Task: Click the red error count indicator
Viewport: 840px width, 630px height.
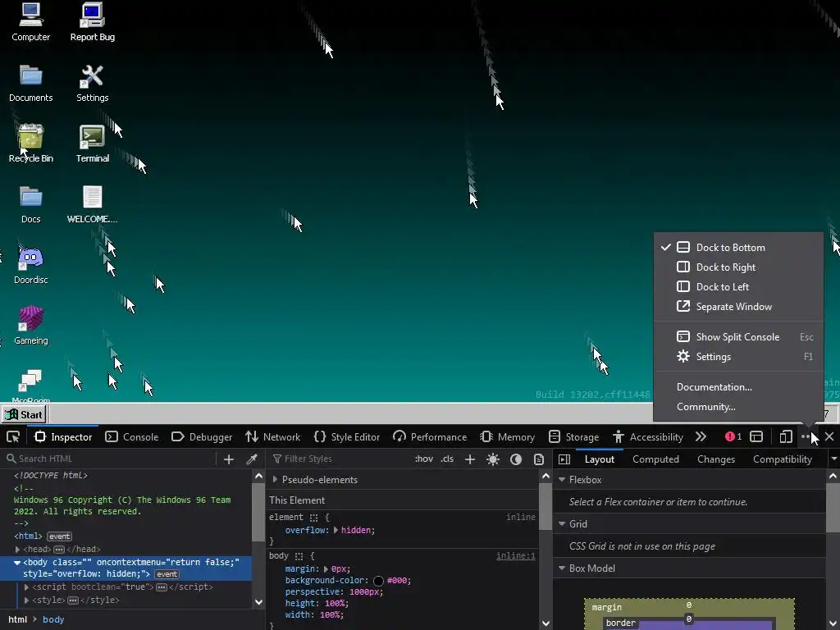Action: [733, 436]
